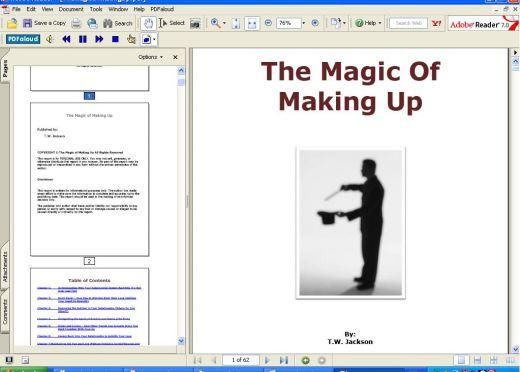Switch to the Attachments side tab

tap(5, 267)
